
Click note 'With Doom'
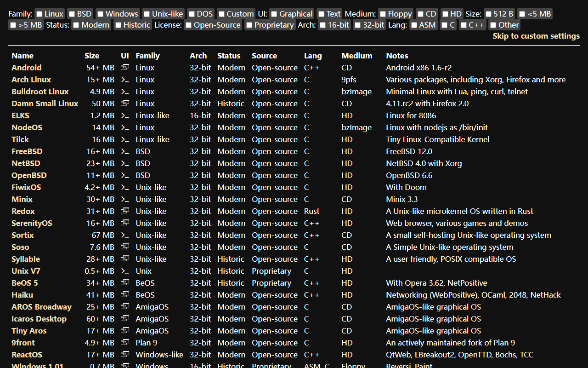pyautogui.click(x=406, y=187)
